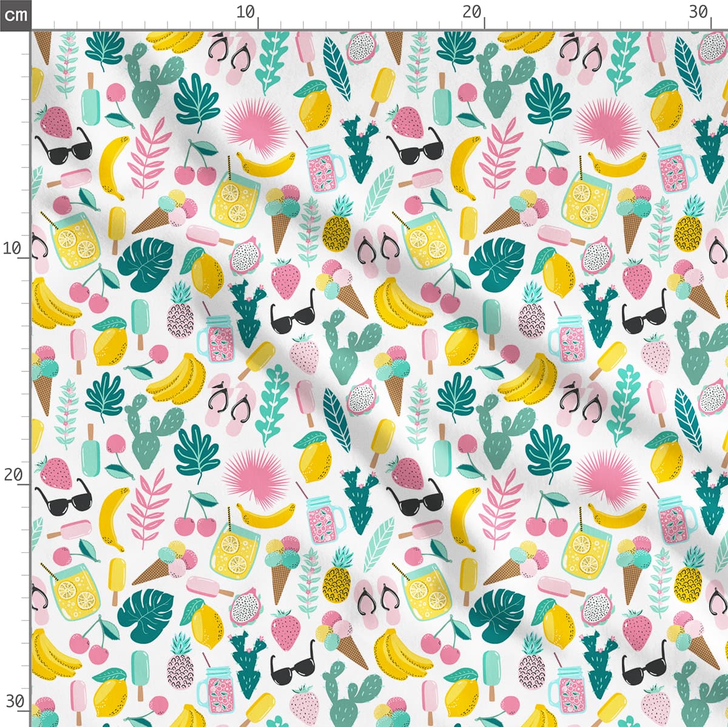728x727 pixels.
Task: Click the "cm" unit label in ruler corner
Action: tap(15, 15)
